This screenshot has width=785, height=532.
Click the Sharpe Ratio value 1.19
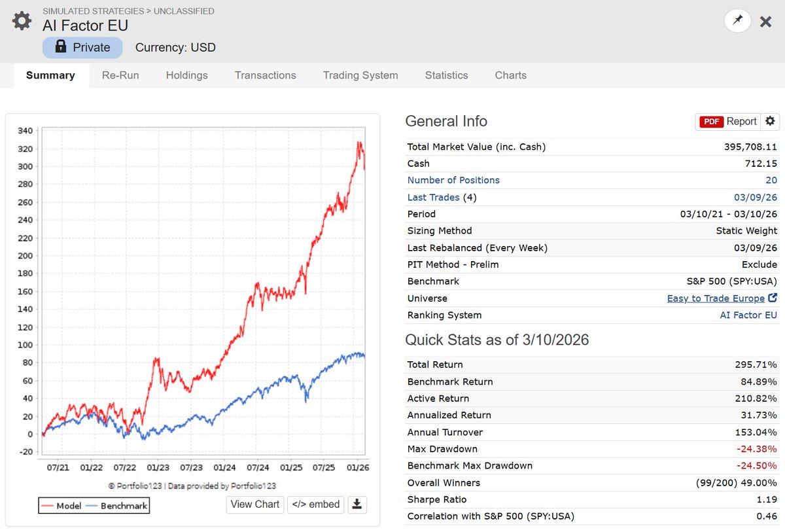[768, 499]
